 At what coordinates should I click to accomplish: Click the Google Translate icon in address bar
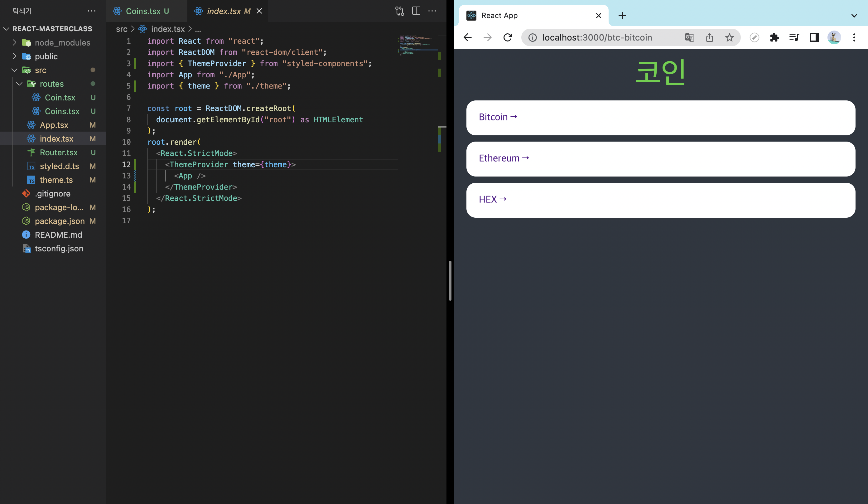pyautogui.click(x=689, y=37)
